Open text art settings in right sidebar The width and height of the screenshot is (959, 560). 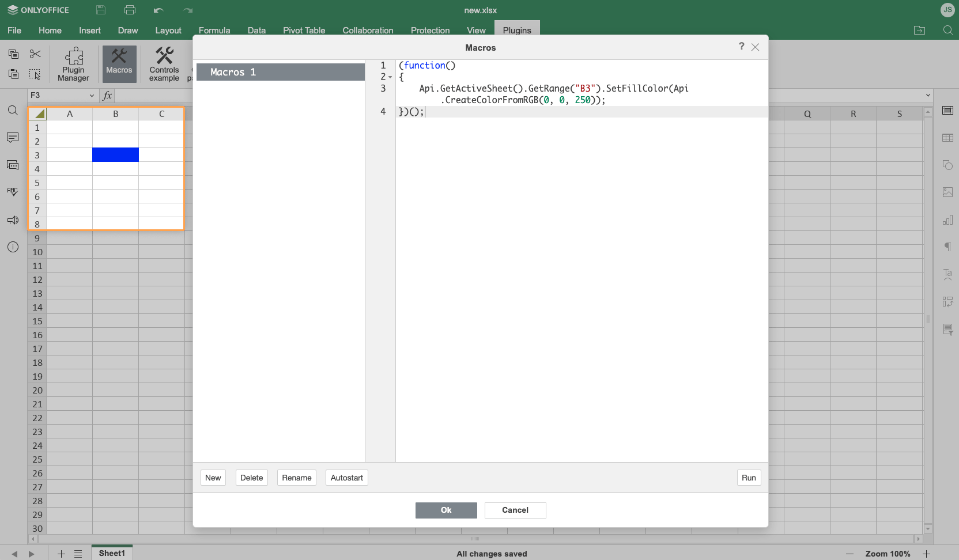coord(947,274)
